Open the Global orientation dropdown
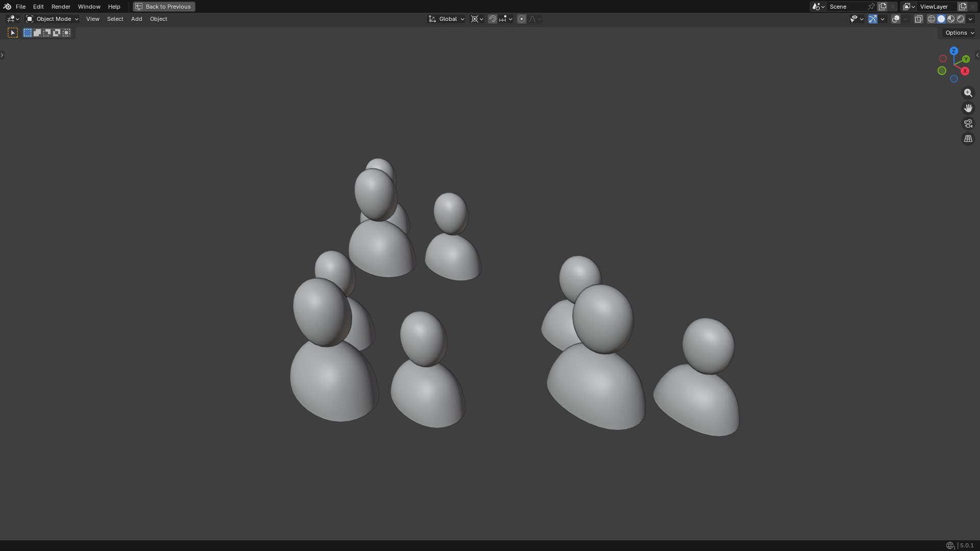The image size is (980, 551). point(446,19)
